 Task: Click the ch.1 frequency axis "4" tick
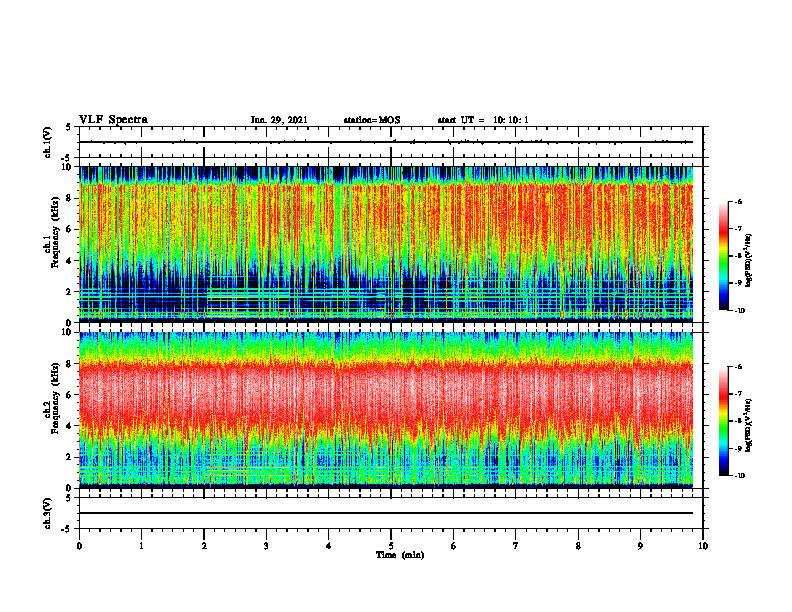(x=70, y=261)
